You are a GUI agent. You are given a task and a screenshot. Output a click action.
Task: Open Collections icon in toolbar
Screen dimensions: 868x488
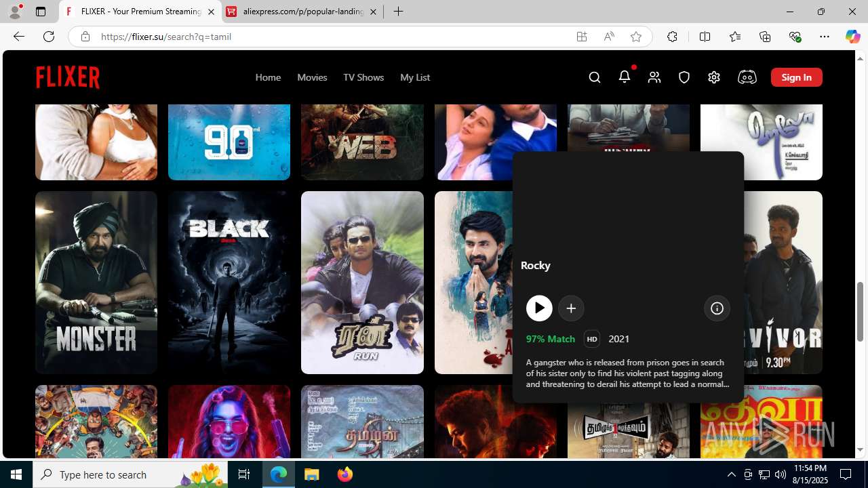point(765,37)
